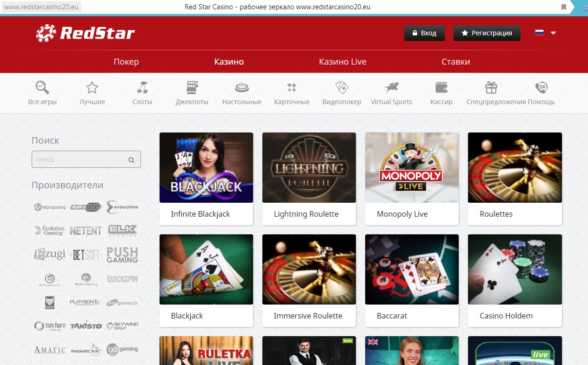The height and width of the screenshot is (365, 588).
Task: Open the Карточные card suits category
Action: (x=292, y=87)
